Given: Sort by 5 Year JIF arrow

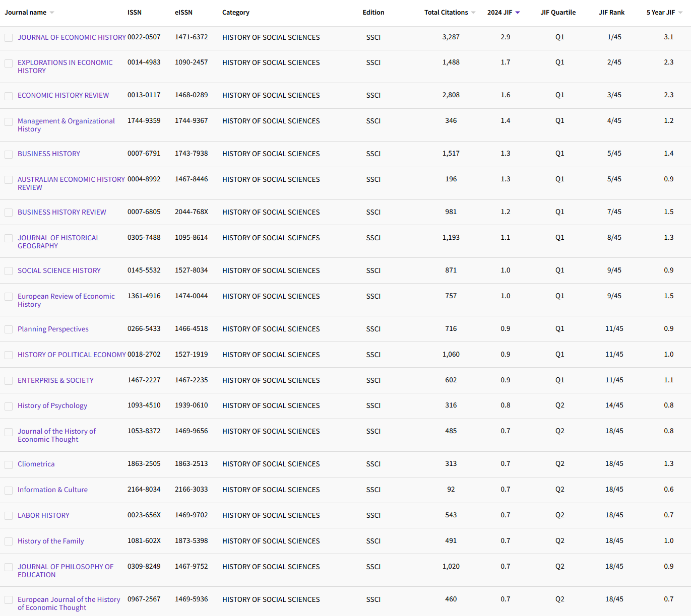Looking at the screenshot, I should coord(680,13).
